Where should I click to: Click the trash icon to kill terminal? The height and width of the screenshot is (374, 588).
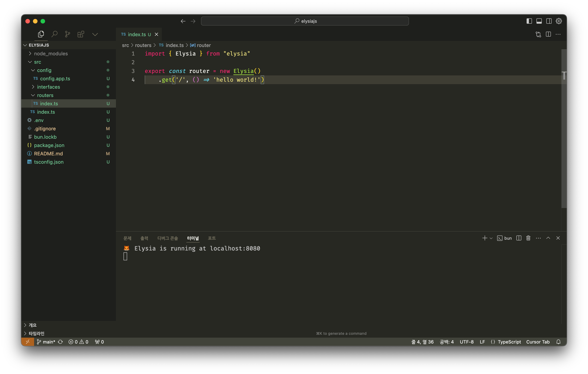(x=528, y=238)
